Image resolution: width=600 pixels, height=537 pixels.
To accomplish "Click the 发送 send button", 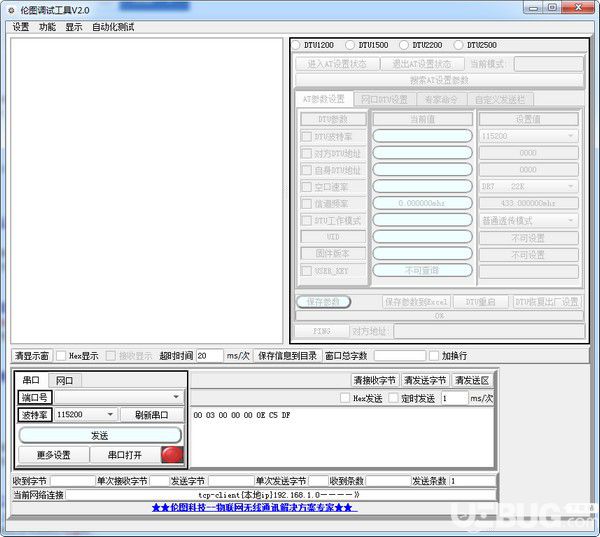I will 100,435.
